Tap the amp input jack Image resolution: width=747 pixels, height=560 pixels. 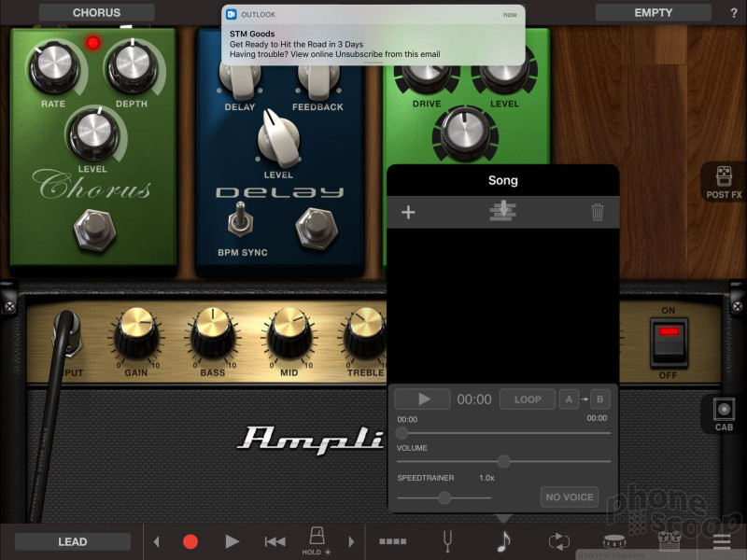[67, 334]
